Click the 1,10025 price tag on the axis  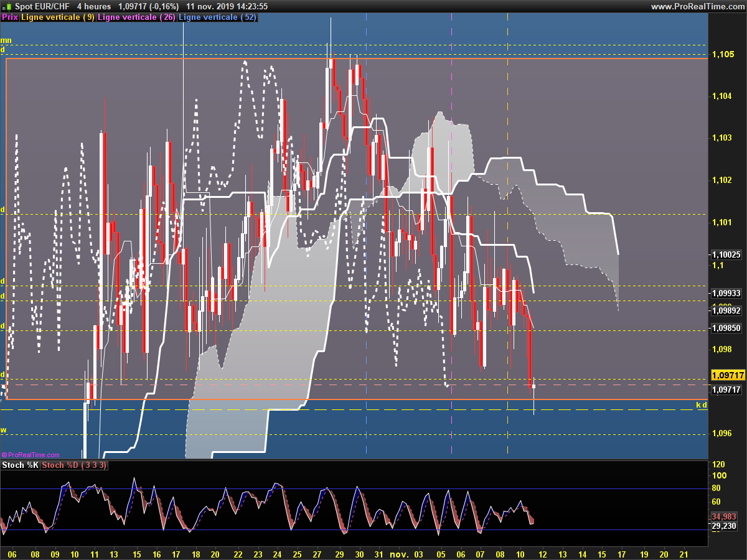[x=728, y=254]
